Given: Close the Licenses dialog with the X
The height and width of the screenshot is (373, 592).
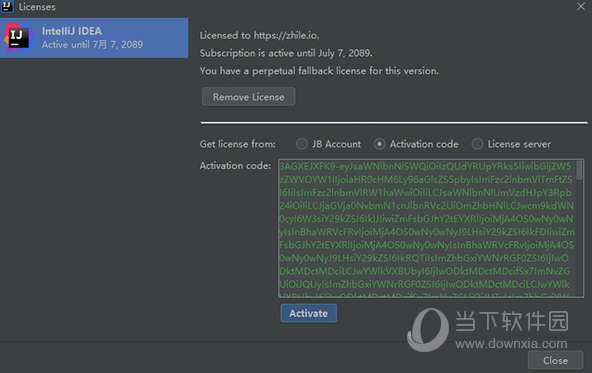Looking at the screenshot, I should tap(581, 6).
